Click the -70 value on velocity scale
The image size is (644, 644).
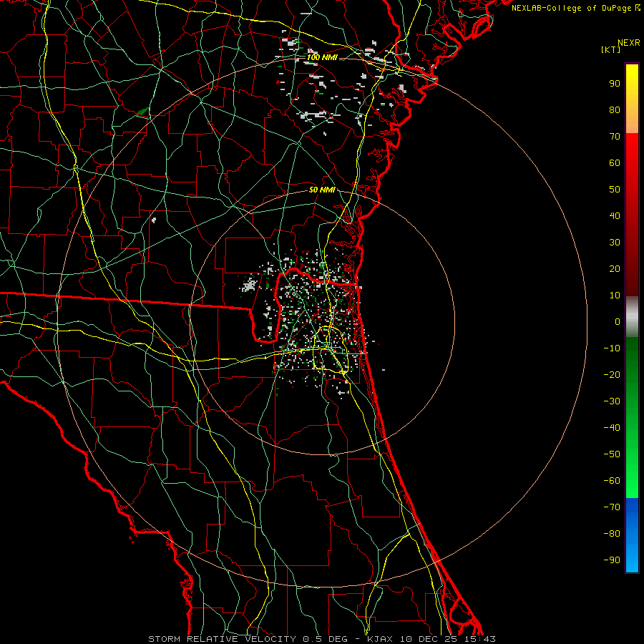612,507
